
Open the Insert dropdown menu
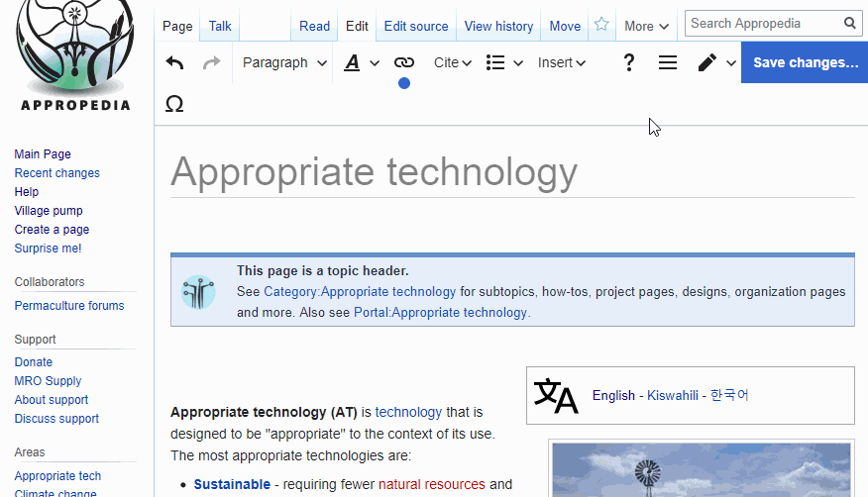[x=562, y=63]
